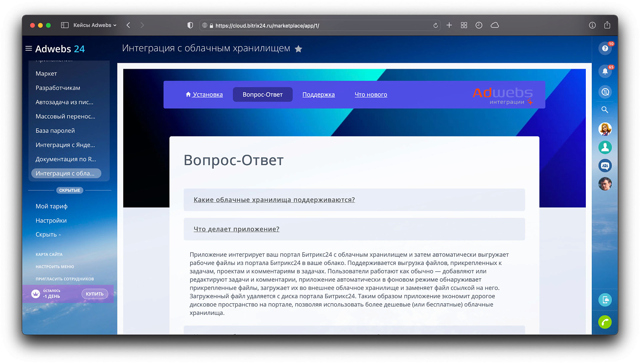The width and height of the screenshot is (640, 364).
Task: Start a call via the green phone icon
Action: (x=605, y=322)
